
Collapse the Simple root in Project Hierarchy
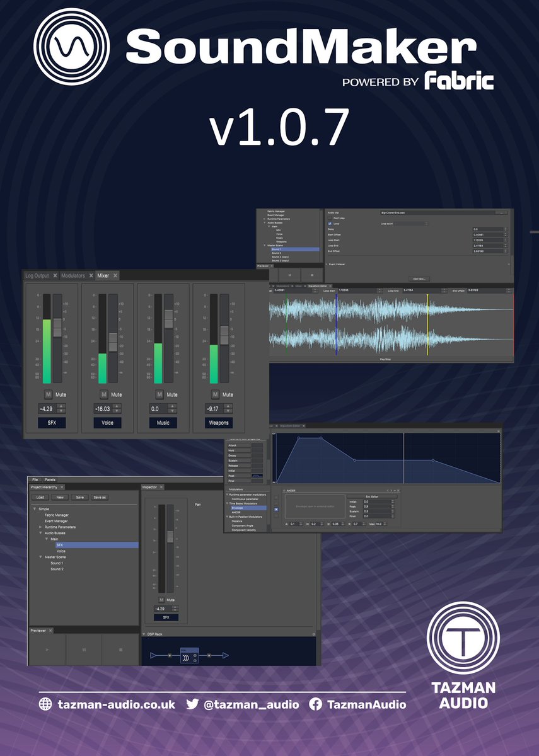[x=34, y=509]
